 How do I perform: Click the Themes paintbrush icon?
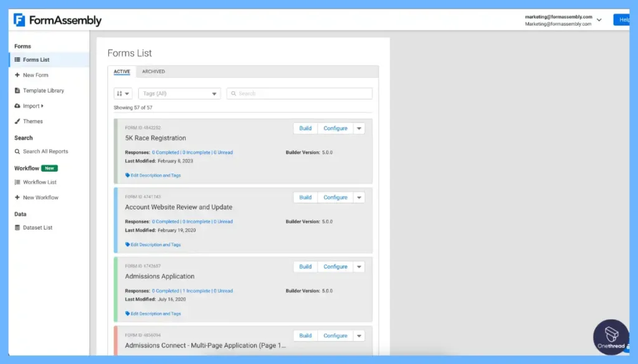(17, 121)
